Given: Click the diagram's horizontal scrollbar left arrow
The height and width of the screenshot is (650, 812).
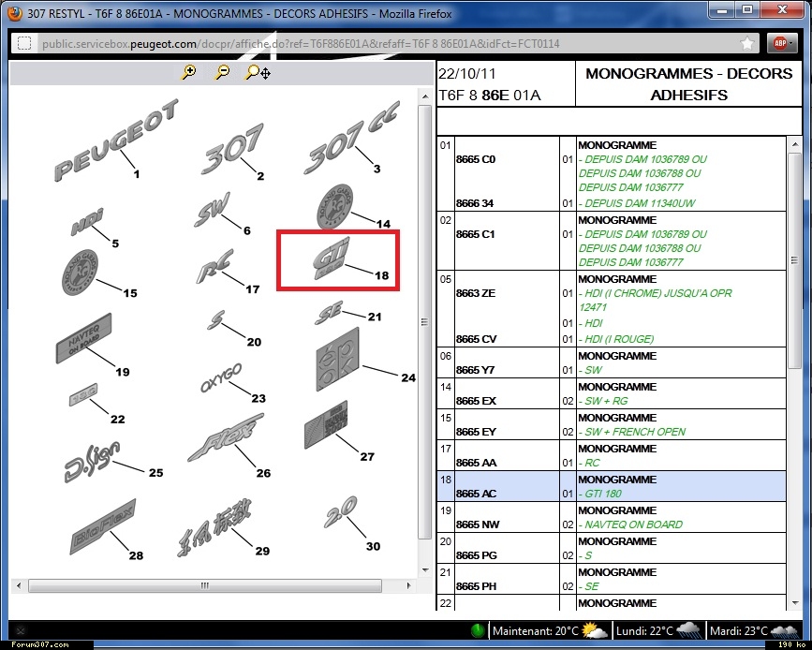Looking at the screenshot, I should [17, 586].
